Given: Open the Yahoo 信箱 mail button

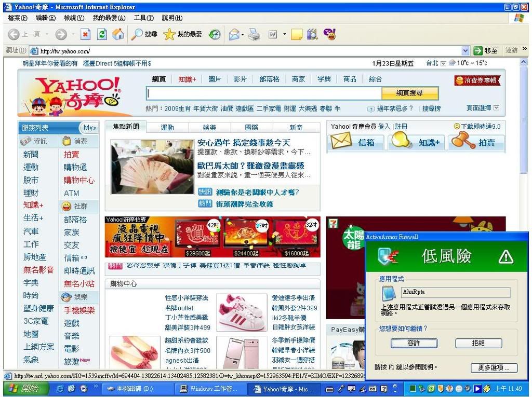Looking at the screenshot, I should (x=356, y=142).
